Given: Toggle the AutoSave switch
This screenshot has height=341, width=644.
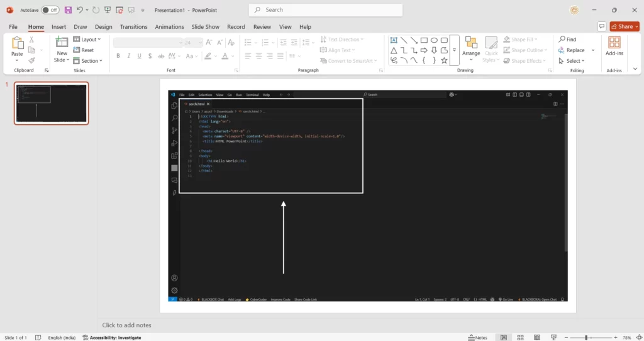Looking at the screenshot, I should 50,10.
